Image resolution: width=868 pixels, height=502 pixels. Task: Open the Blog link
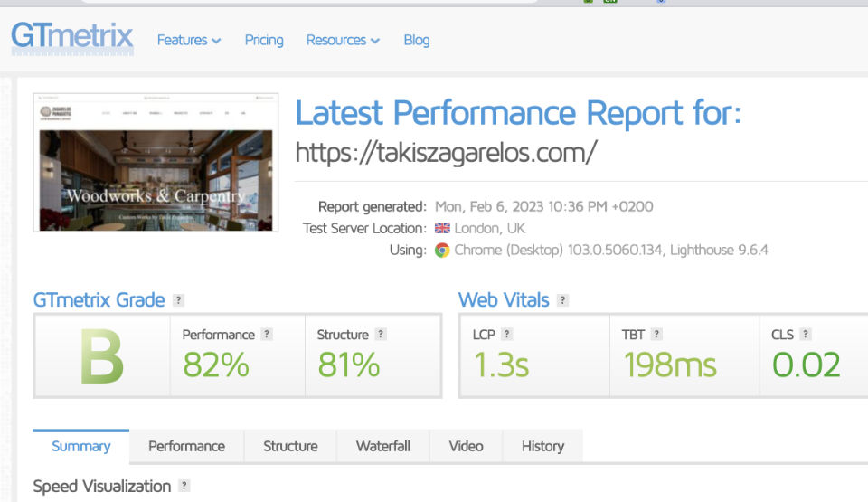coord(416,40)
